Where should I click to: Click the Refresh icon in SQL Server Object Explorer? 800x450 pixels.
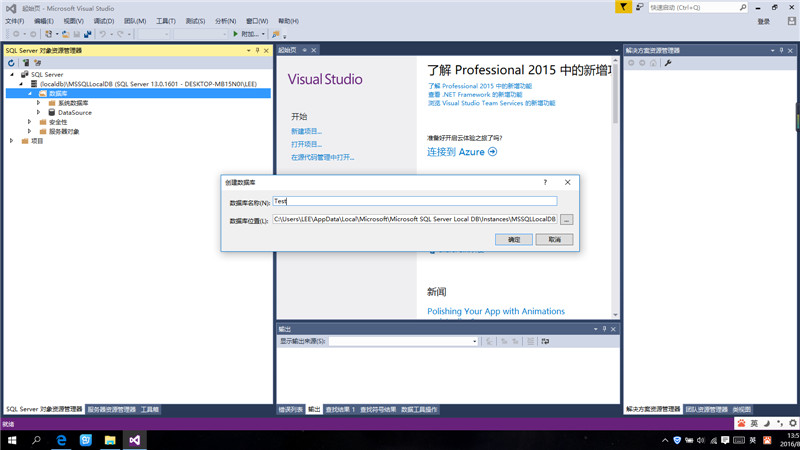point(11,63)
